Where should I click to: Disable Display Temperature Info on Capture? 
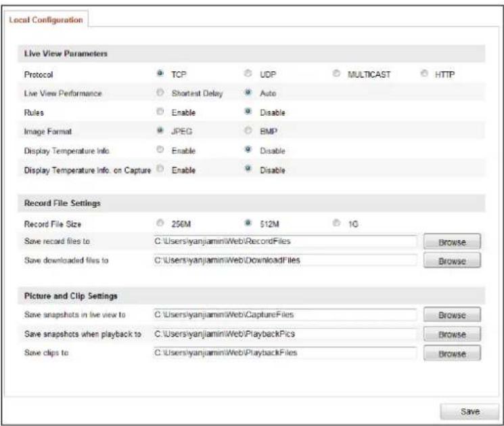pos(248,169)
